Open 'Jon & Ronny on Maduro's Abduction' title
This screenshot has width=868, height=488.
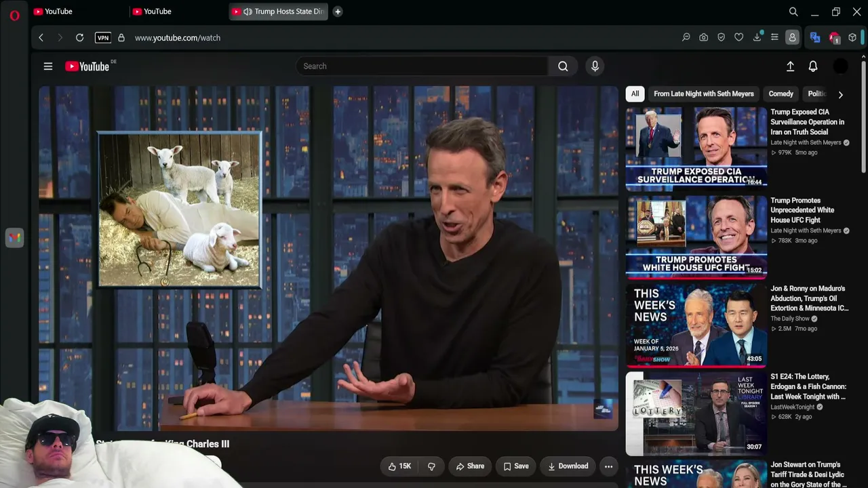[810, 298]
